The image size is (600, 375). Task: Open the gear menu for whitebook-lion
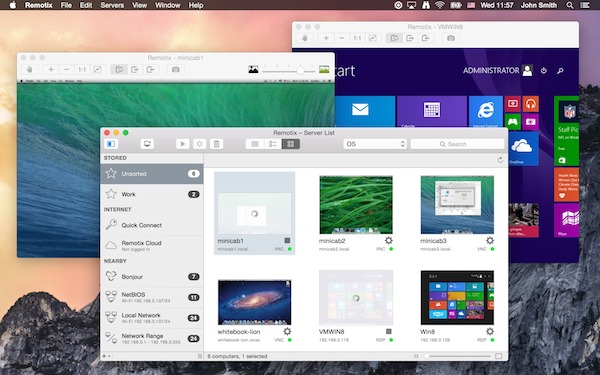[x=287, y=331]
